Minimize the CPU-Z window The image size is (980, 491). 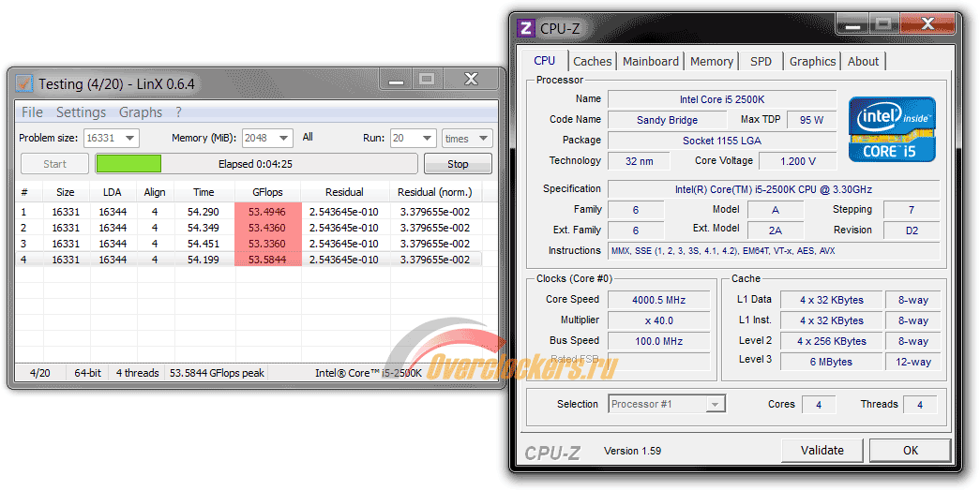point(853,24)
